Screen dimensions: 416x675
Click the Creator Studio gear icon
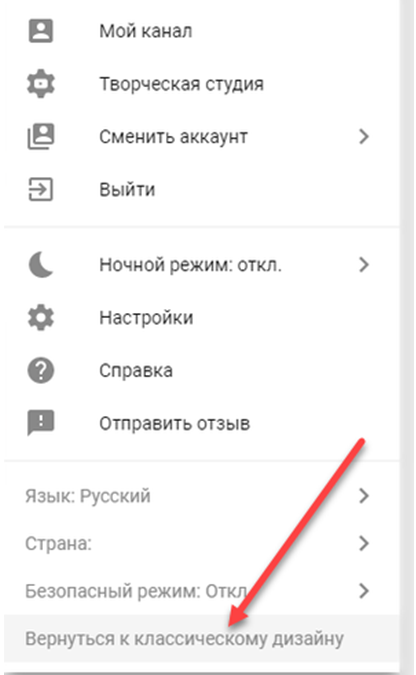[41, 84]
